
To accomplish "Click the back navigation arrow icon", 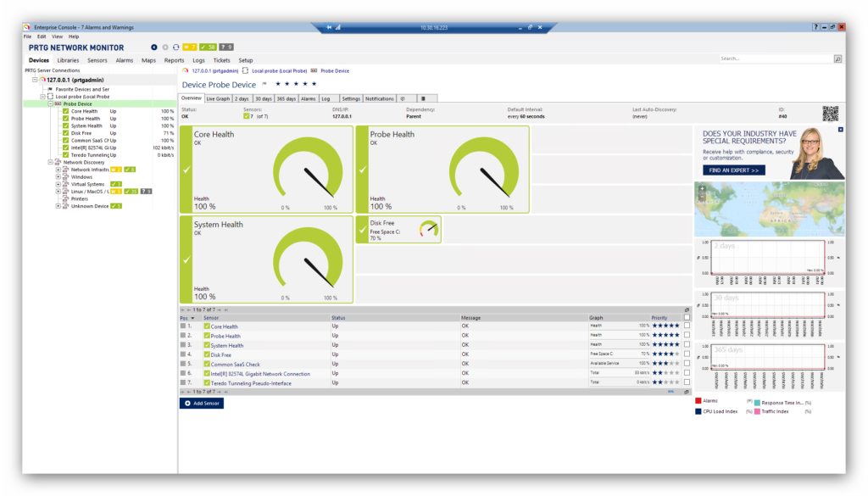I will click(153, 47).
